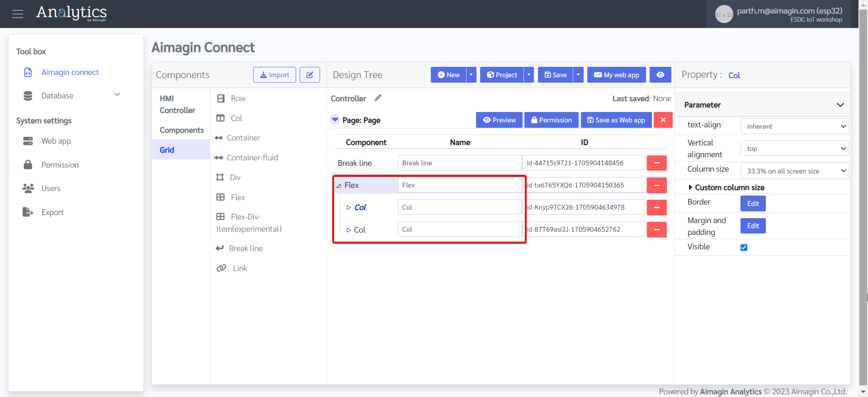Rename controller using the pencil icon
Screen dimensions: 868x397
coord(378,98)
